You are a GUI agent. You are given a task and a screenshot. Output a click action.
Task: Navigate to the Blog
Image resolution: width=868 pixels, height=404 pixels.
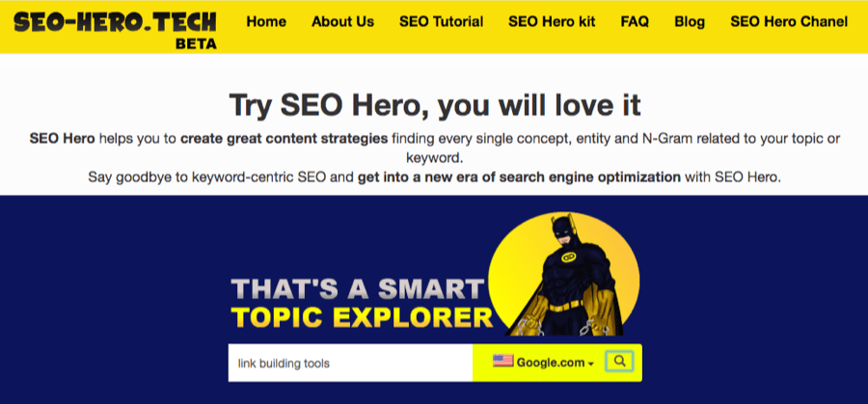coord(690,21)
